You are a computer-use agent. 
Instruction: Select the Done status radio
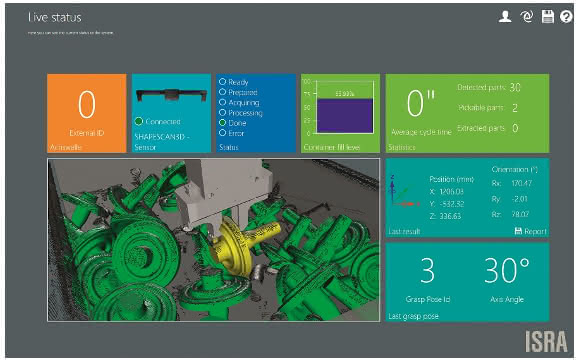click(222, 122)
